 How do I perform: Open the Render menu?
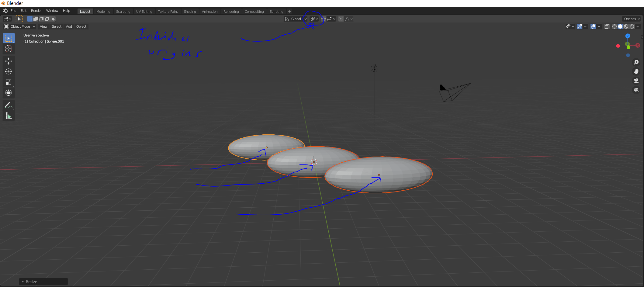[x=36, y=10]
